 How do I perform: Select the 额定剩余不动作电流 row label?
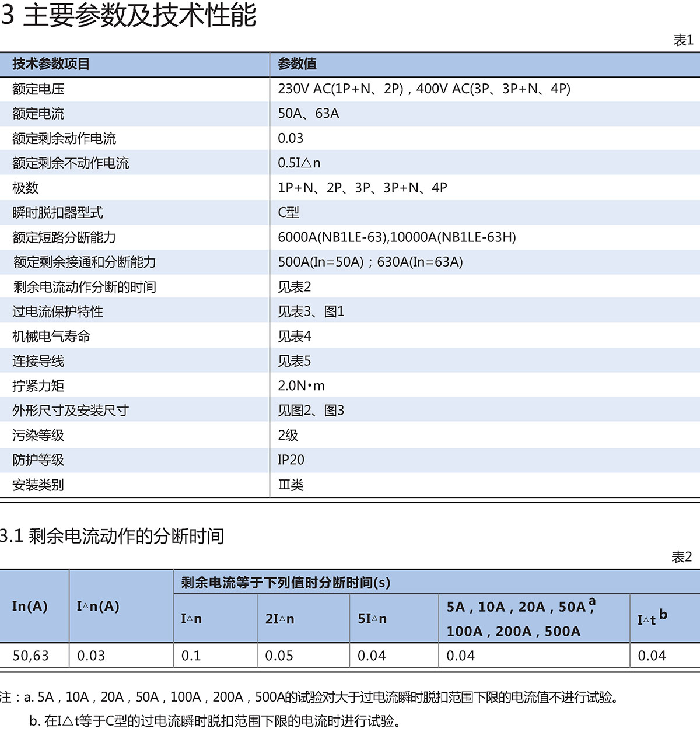71,163
